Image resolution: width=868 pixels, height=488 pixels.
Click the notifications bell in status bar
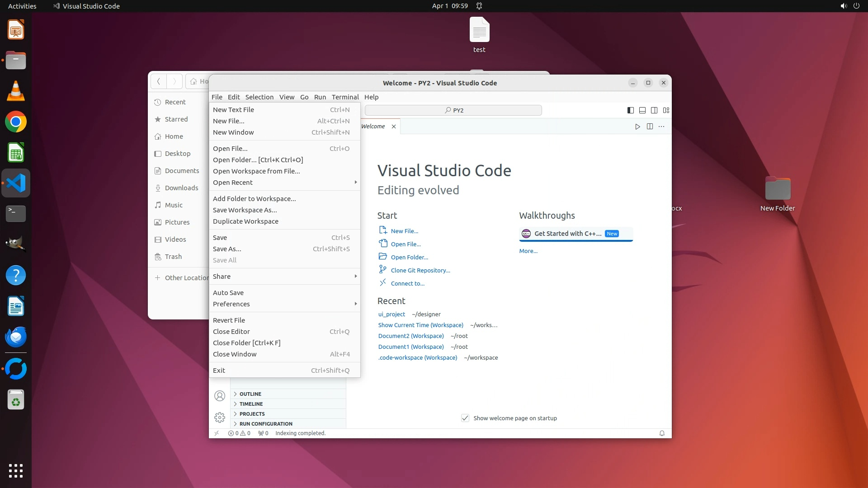662,433
